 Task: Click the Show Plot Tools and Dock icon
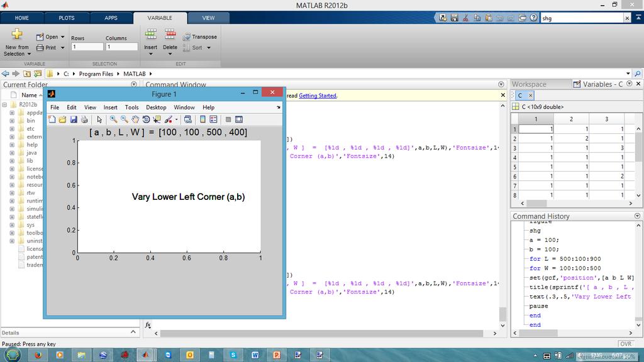[238, 119]
